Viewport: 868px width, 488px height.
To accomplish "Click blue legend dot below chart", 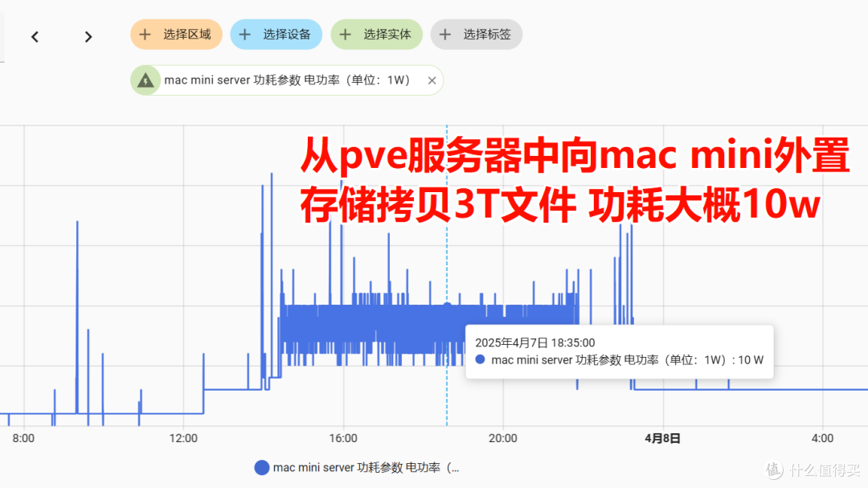I will [261, 468].
